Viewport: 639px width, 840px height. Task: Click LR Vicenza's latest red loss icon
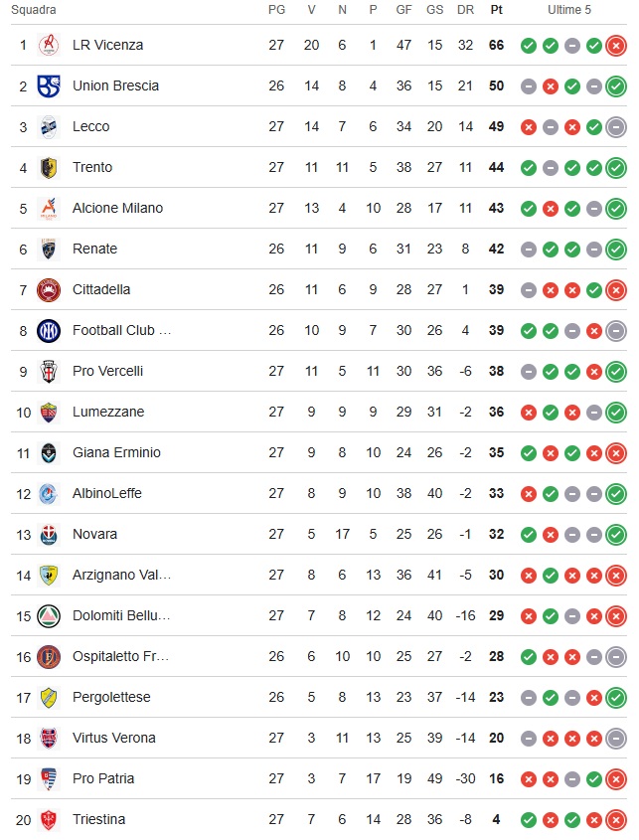(x=616, y=45)
